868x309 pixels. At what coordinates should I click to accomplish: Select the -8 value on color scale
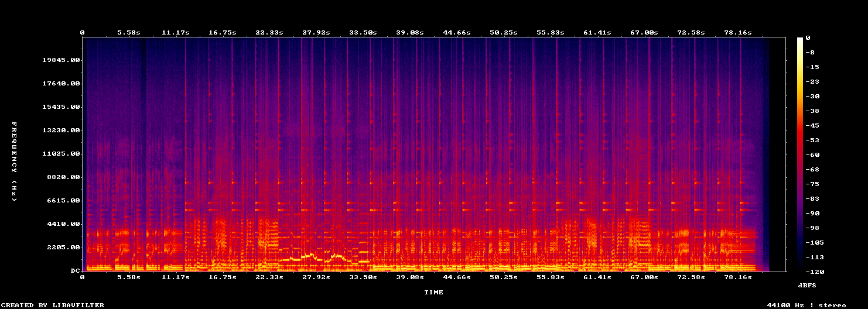[x=810, y=53]
